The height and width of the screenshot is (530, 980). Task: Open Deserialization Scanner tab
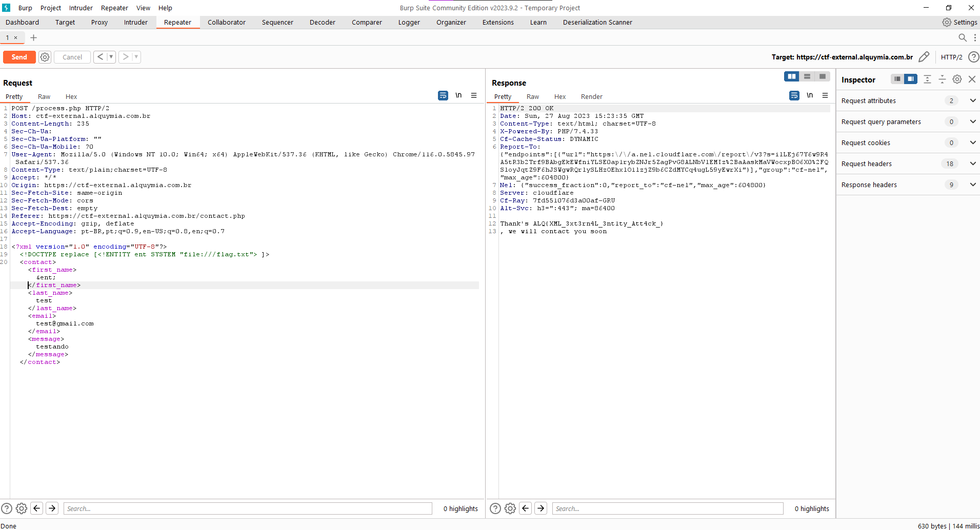(x=597, y=22)
